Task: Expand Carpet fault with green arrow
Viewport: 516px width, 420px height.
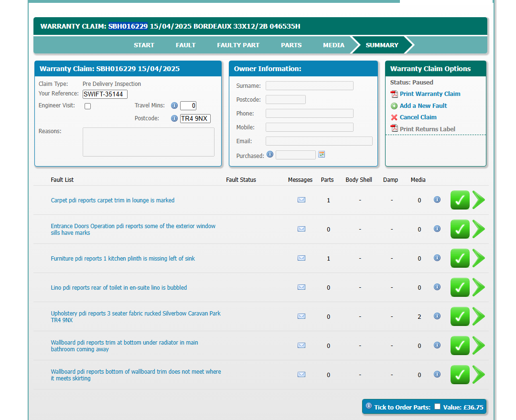Action: coord(479,200)
